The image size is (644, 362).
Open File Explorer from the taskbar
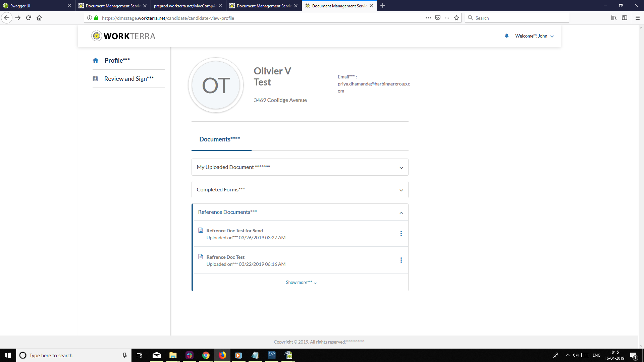(x=173, y=355)
